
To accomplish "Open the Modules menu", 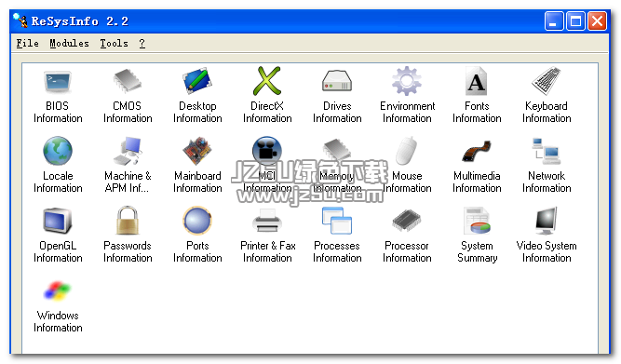I will click(69, 43).
